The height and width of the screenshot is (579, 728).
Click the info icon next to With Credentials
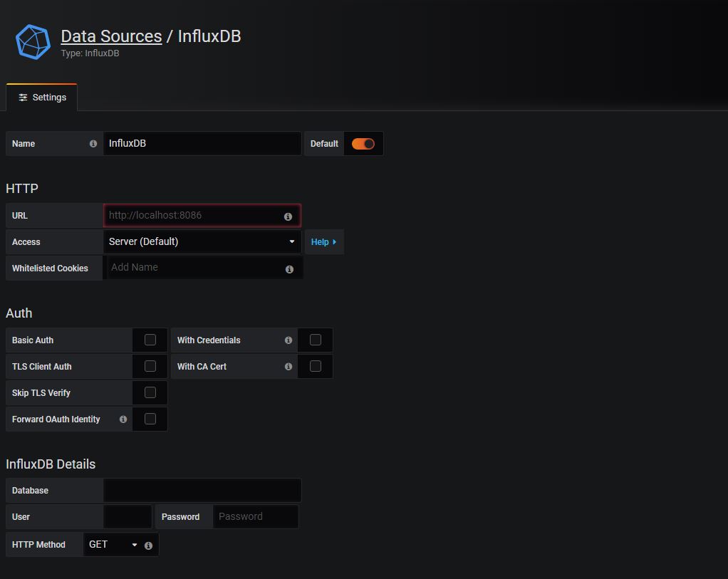click(x=288, y=340)
